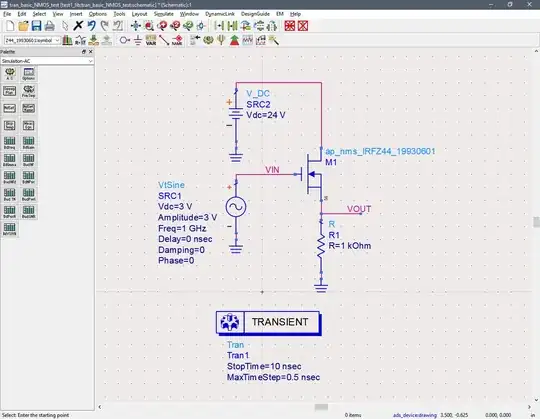Start simulation with the gear icon

point(208,40)
